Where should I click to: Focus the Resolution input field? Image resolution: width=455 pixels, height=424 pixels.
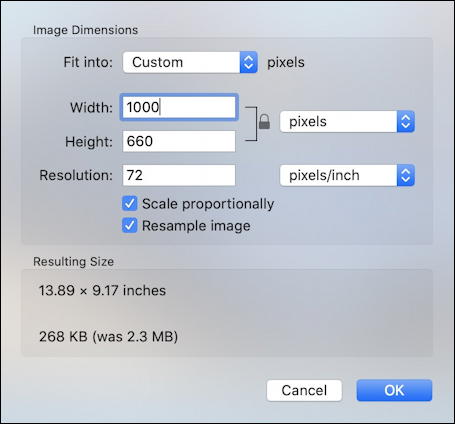[x=179, y=175]
